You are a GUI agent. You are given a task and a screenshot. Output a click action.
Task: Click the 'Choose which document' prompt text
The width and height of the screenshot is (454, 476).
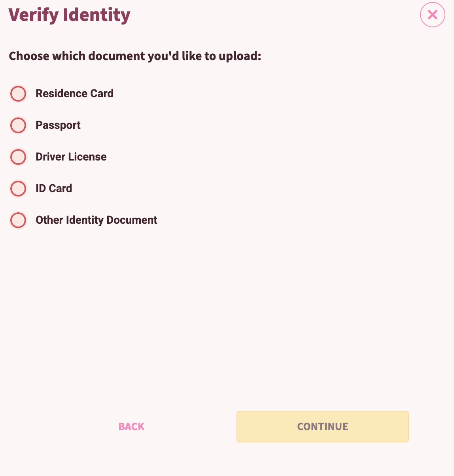pyautogui.click(x=135, y=56)
